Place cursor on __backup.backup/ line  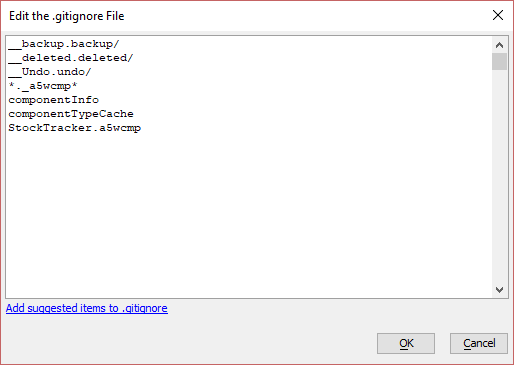(64, 44)
